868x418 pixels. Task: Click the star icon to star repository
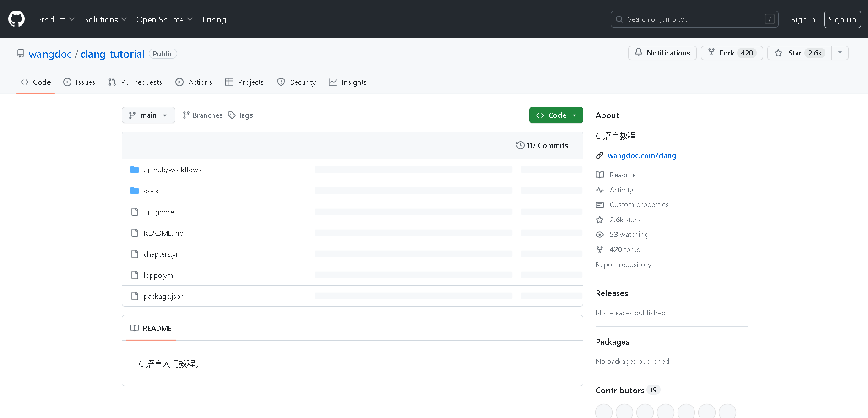coord(778,53)
